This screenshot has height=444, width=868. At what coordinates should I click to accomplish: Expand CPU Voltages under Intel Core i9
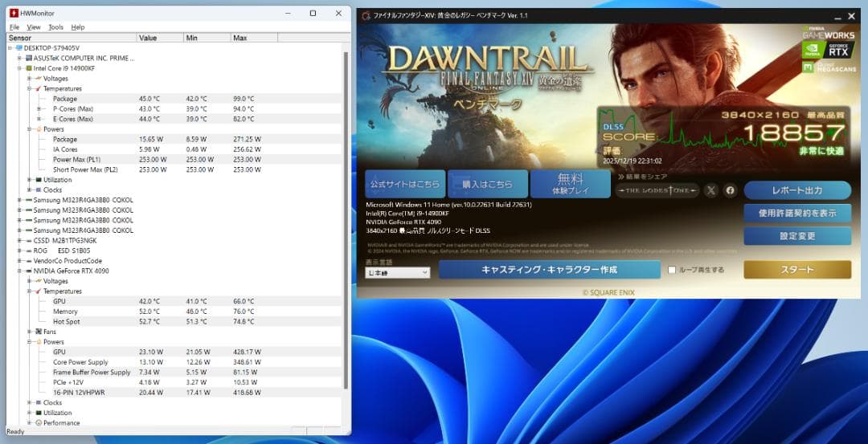point(30,79)
